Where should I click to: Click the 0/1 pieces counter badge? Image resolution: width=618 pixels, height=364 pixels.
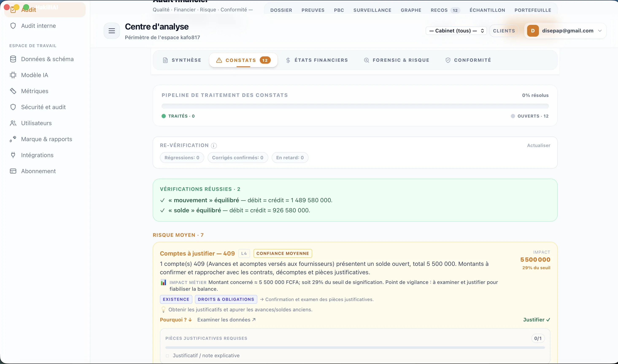(x=538, y=339)
